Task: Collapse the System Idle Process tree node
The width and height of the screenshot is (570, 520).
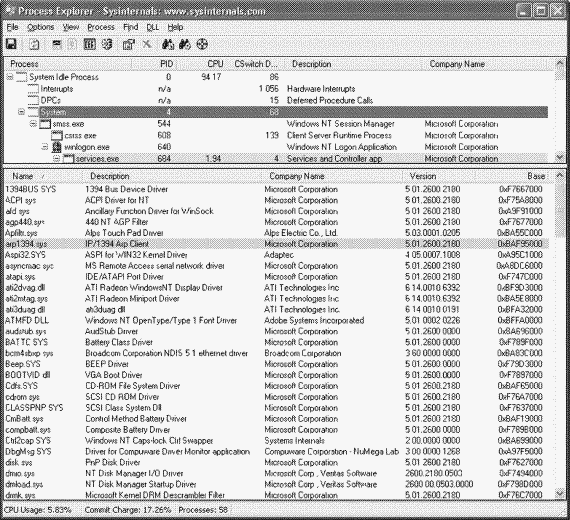Action: coord(10,77)
